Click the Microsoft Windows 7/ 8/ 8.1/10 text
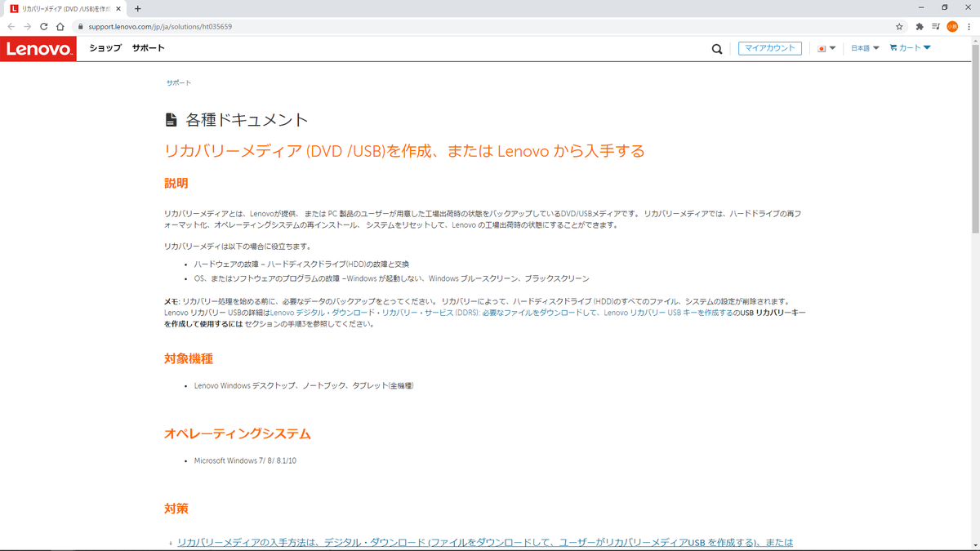This screenshot has width=980, height=551. click(245, 460)
